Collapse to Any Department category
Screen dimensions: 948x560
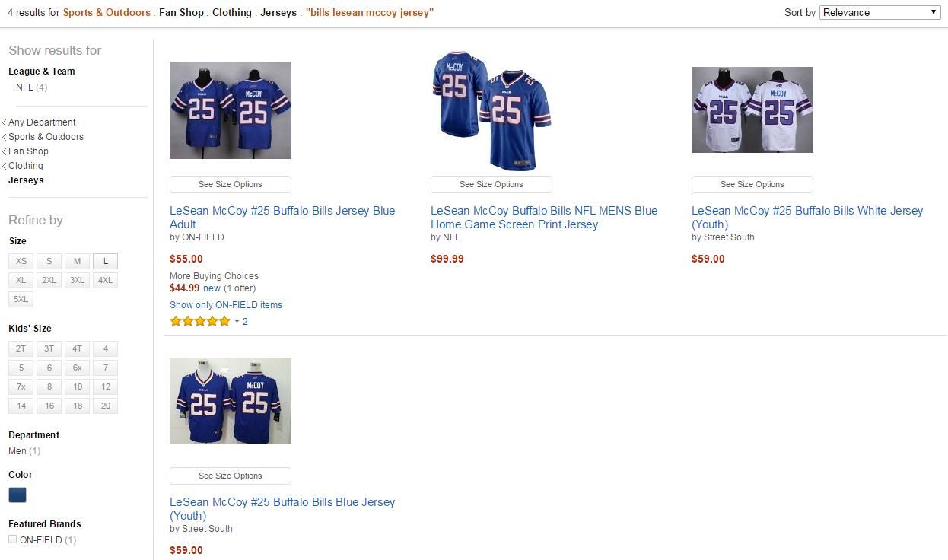42,122
